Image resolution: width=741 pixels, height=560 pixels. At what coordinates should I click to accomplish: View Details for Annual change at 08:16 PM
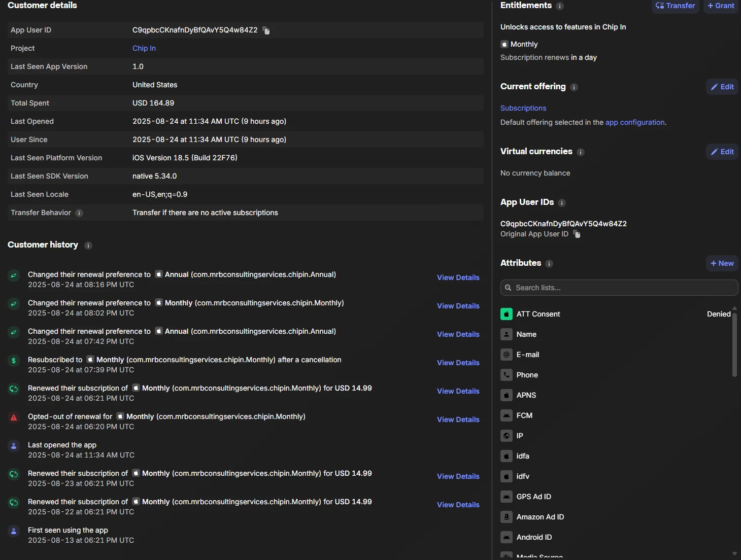click(458, 277)
